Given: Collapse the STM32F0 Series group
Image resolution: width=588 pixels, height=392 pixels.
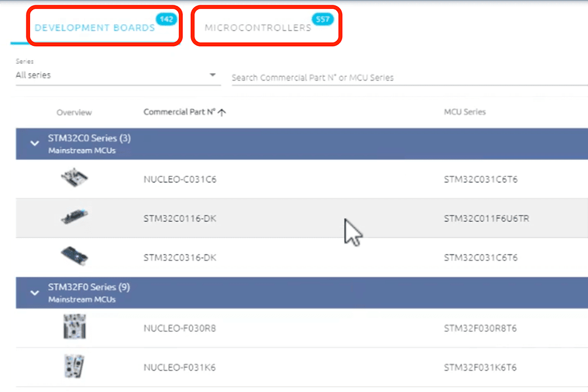Looking at the screenshot, I should click(35, 293).
